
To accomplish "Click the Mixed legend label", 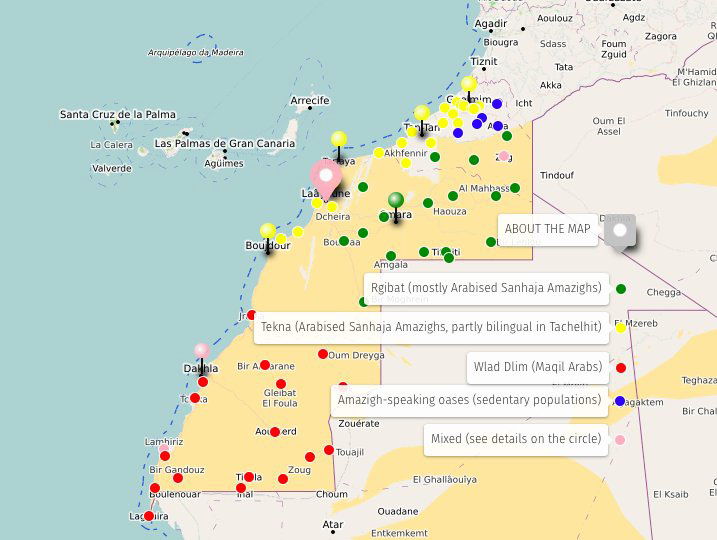I will [x=515, y=439].
